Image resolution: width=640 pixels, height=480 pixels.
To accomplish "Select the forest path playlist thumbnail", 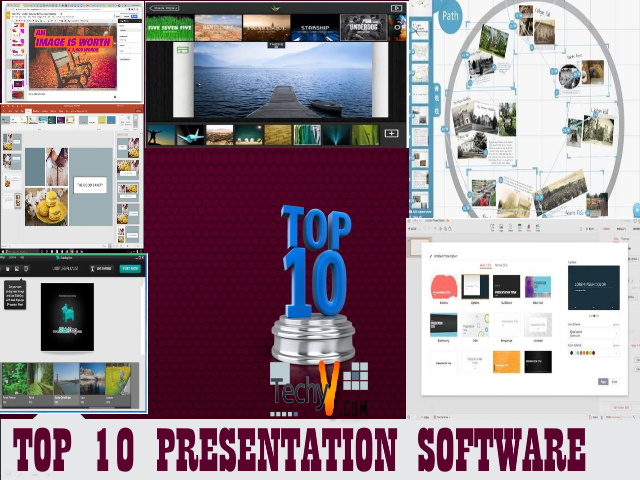I will click(41, 379).
